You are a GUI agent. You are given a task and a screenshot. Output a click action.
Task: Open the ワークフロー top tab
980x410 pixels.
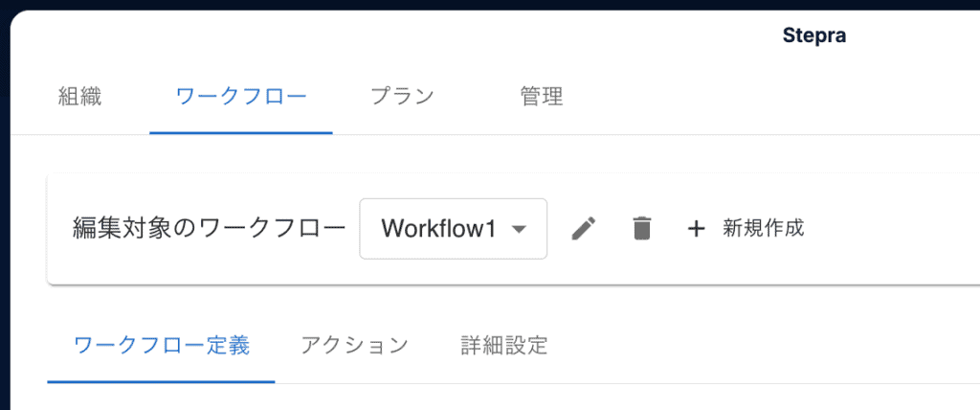click(241, 97)
